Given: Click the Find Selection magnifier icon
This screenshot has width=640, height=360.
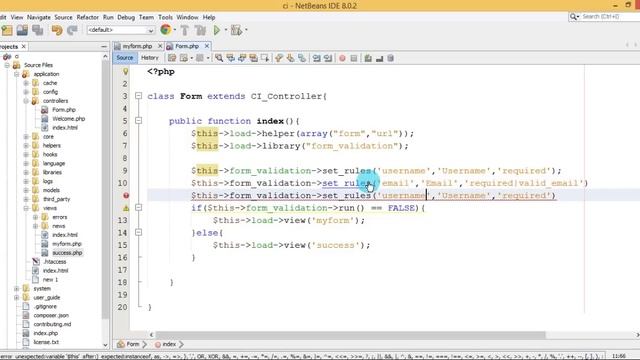Looking at the screenshot, I should click(x=219, y=58).
